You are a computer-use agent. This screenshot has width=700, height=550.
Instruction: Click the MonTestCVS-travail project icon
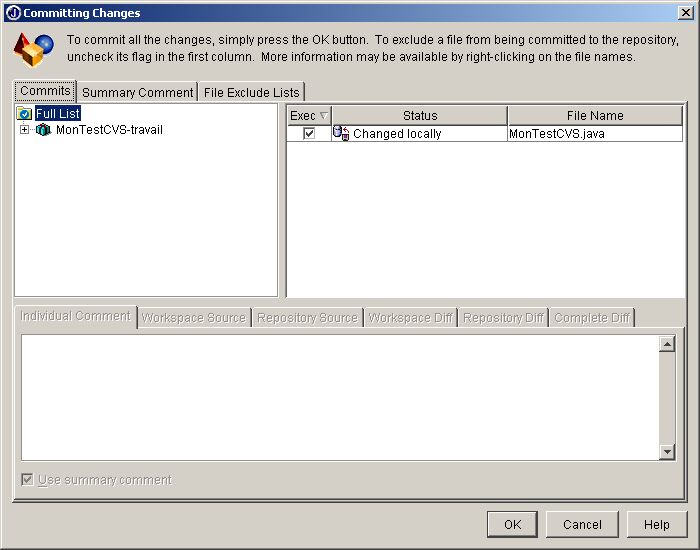pos(43,130)
